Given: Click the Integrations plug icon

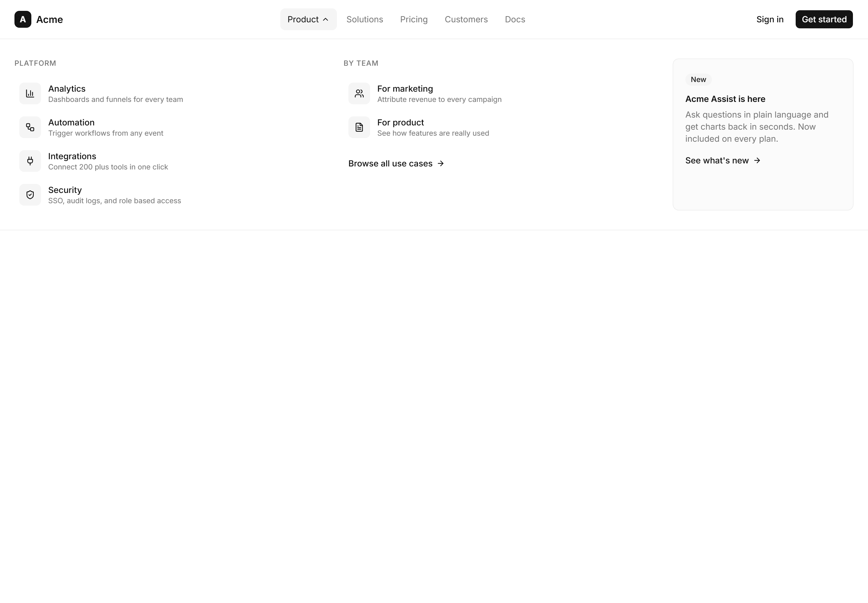Looking at the screenshot, I should tap(30, 161).
